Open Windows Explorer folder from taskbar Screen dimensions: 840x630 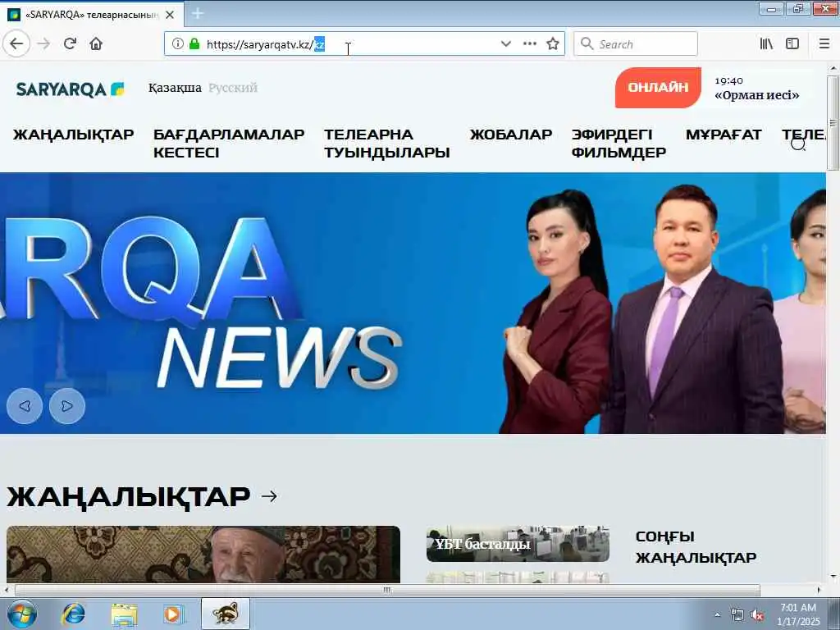[125, 614]
